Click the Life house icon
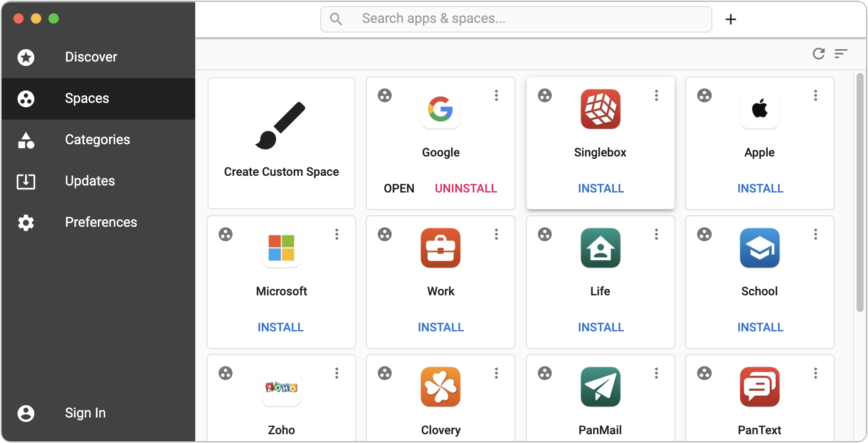Viewport: 868px width, 443px height. coord(601,248)
